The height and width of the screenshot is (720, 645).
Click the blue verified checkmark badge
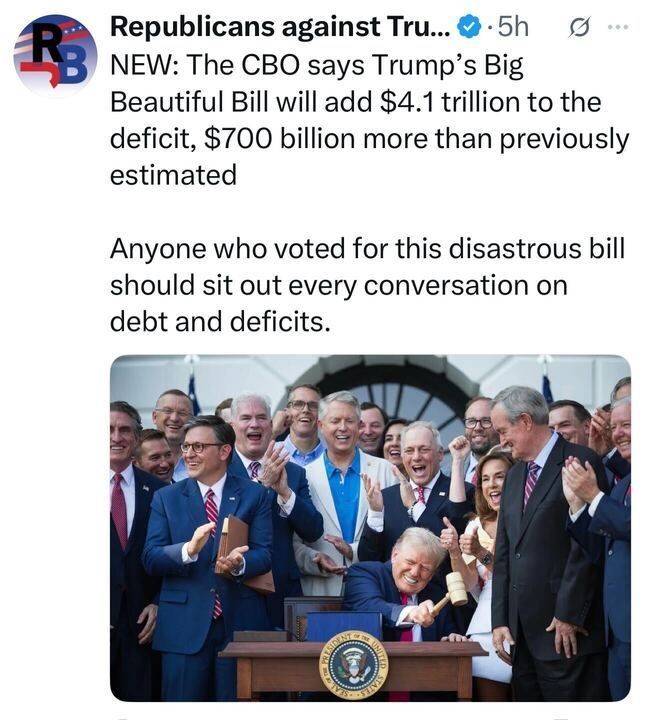click(x=469, y=28)
